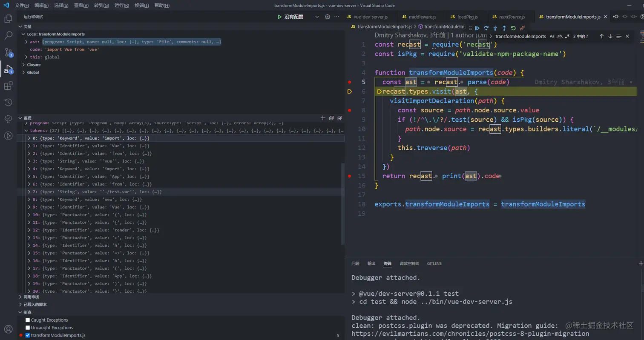Toggle match case (Aa) in find widget

[x=552, y=36]
